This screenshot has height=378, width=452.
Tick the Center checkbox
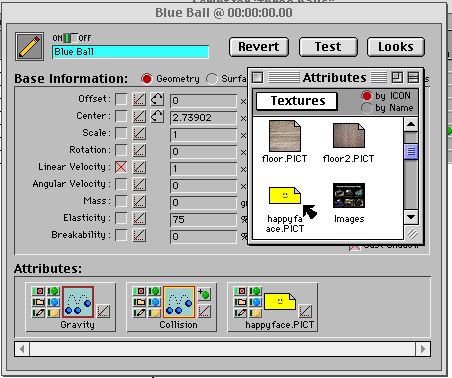[121, 116]
